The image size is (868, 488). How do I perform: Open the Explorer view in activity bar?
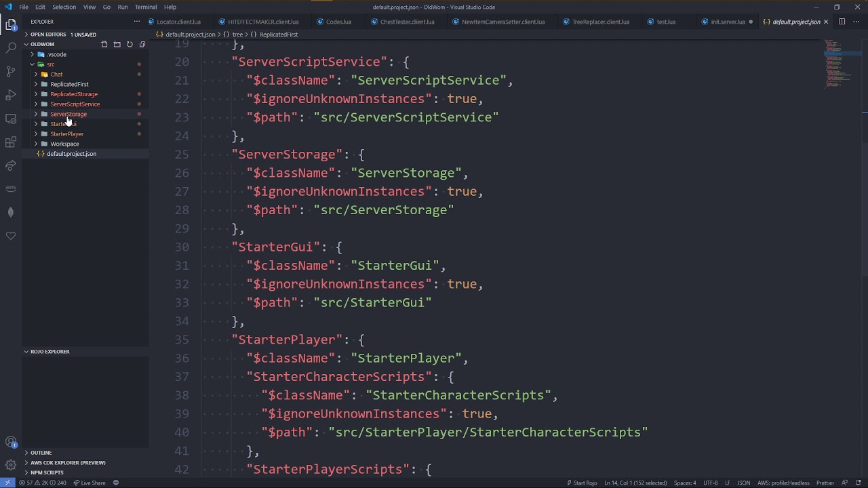tap(11, 25)
